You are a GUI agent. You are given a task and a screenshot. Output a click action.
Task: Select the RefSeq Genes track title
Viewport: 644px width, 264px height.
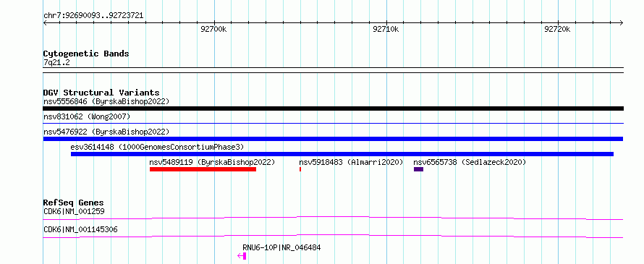pos(74,203)
